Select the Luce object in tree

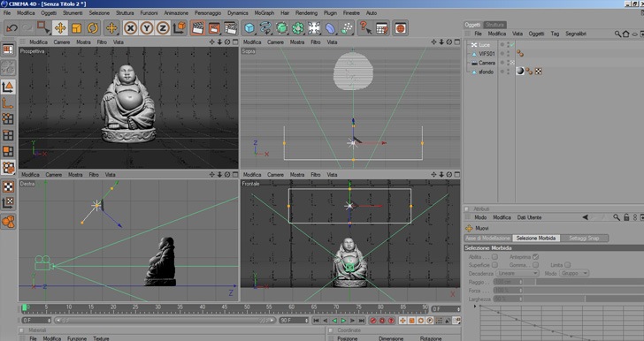click(x=484, y=45)
